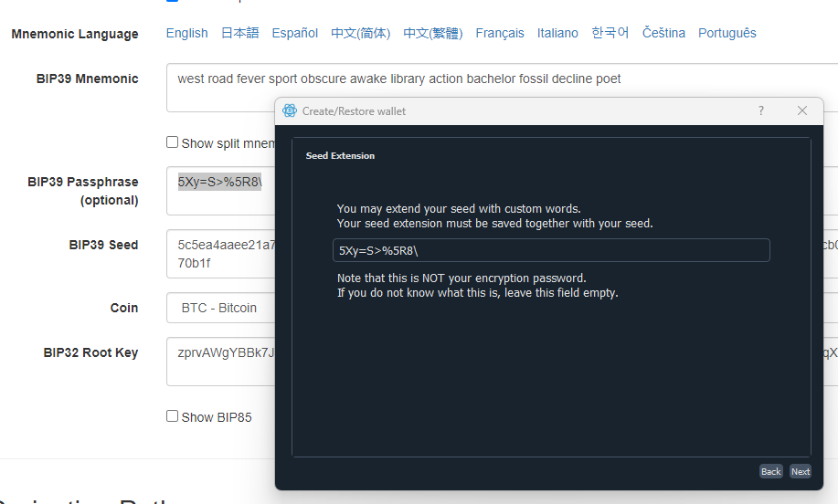Click the help question mark in dialog
838x504 pixels.
(761, 110)
